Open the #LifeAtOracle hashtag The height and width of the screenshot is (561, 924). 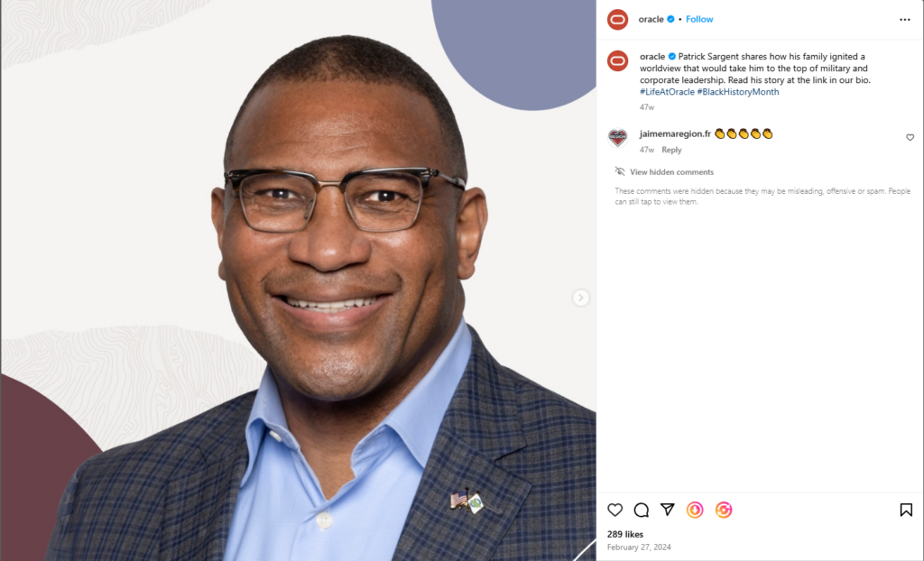click(667, 92)
